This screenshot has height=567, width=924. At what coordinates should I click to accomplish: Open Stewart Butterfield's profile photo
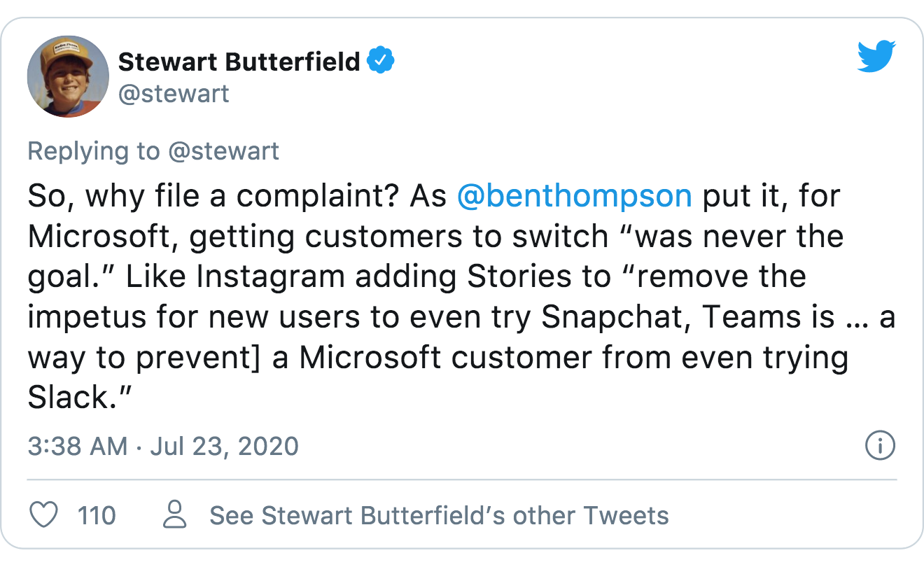coord(68,76)
